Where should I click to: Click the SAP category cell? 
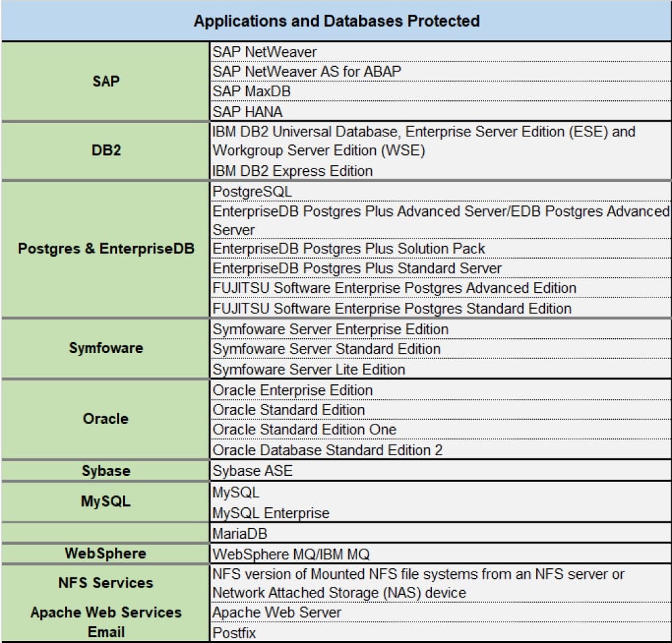pyautogui.click(x=104, y=81)
